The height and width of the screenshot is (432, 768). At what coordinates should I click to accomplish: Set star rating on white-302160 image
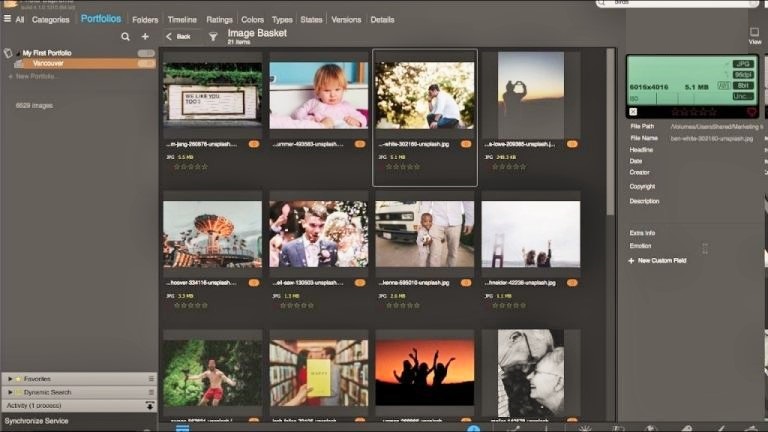(403, 167)
